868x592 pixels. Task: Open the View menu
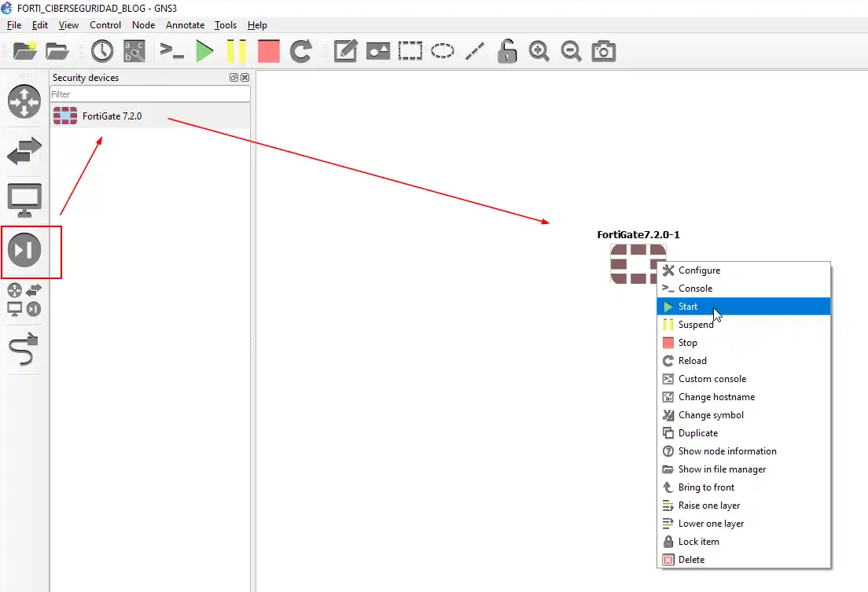tap(68, 25)
